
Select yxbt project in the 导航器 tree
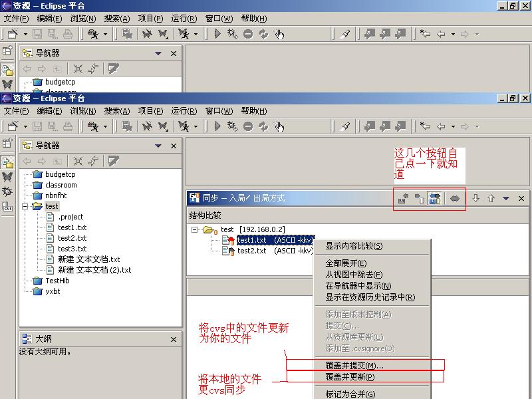point(53,291)
